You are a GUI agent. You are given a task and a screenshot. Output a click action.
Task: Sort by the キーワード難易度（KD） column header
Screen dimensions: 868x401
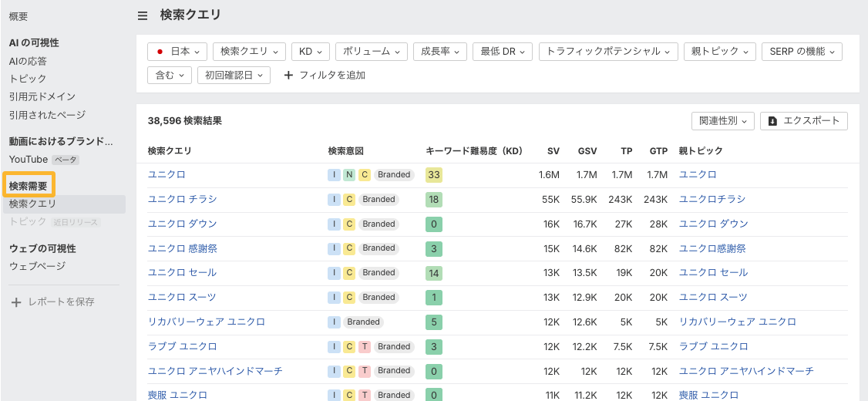click(x=473, y=151)
